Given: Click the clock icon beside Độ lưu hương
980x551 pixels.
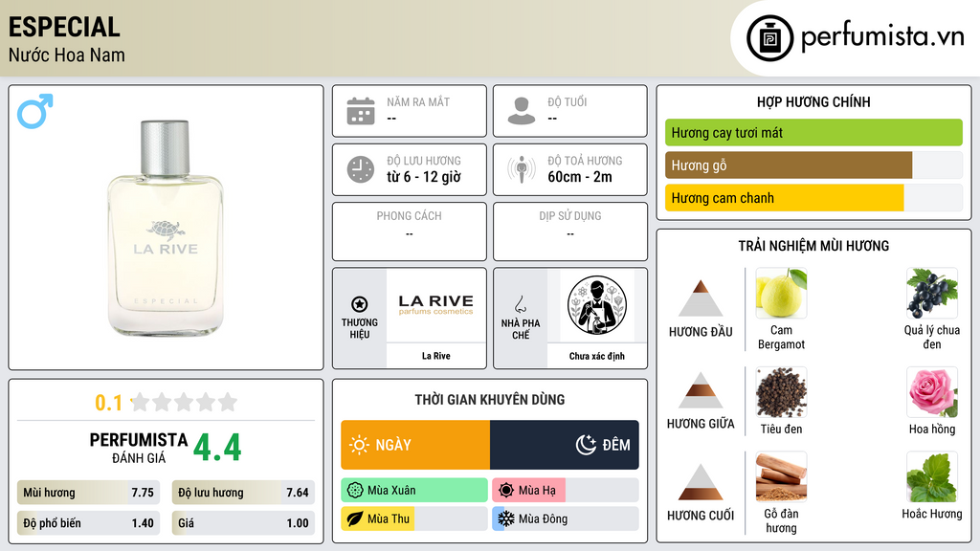Looking at the screenshot, I should click(x=361, y=169).
